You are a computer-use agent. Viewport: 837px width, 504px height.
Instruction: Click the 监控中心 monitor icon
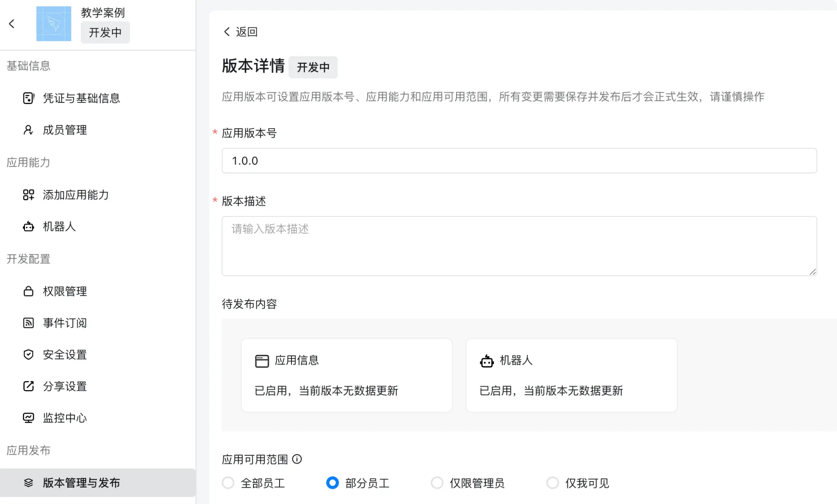click(x=28, y=417)
